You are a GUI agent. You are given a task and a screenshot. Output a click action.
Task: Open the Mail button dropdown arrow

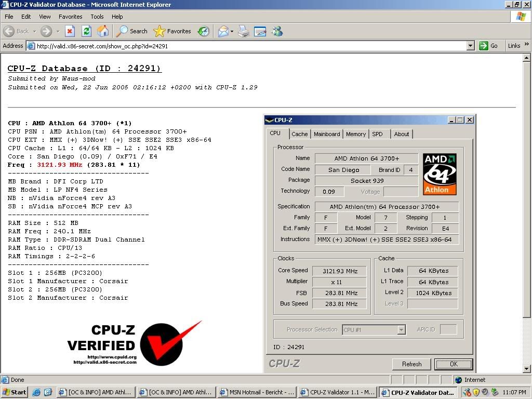click(x=232, y=31)
